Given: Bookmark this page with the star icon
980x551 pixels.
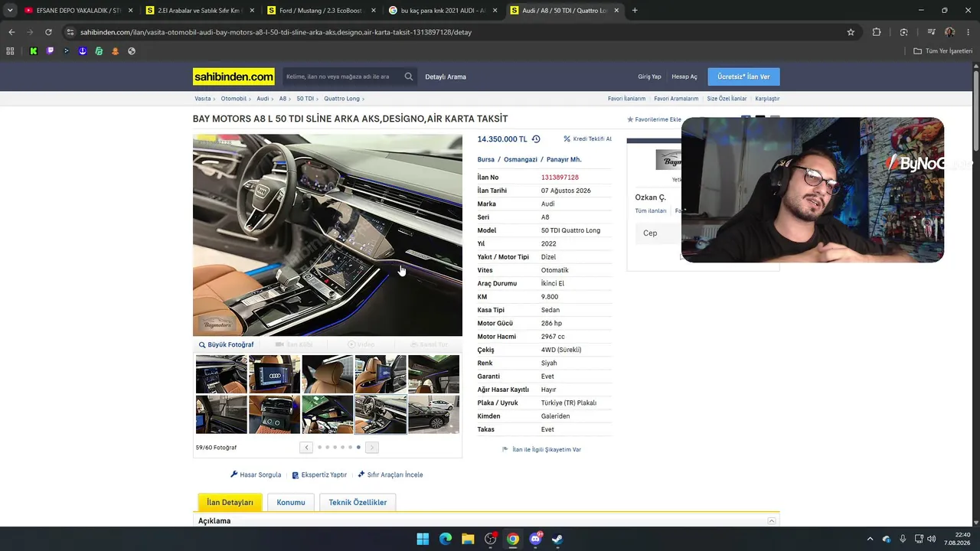Looking at the screenshot, I should click(x=851, y=32).
